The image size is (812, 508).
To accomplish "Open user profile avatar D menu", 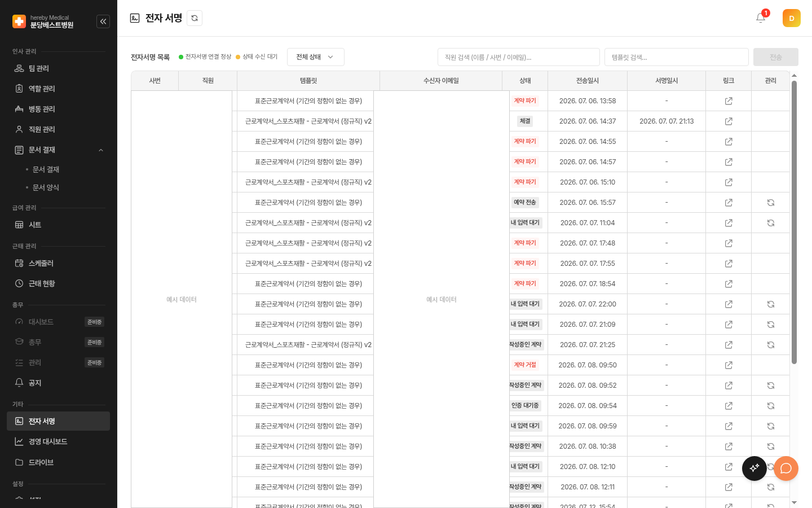I will (792, 18).
